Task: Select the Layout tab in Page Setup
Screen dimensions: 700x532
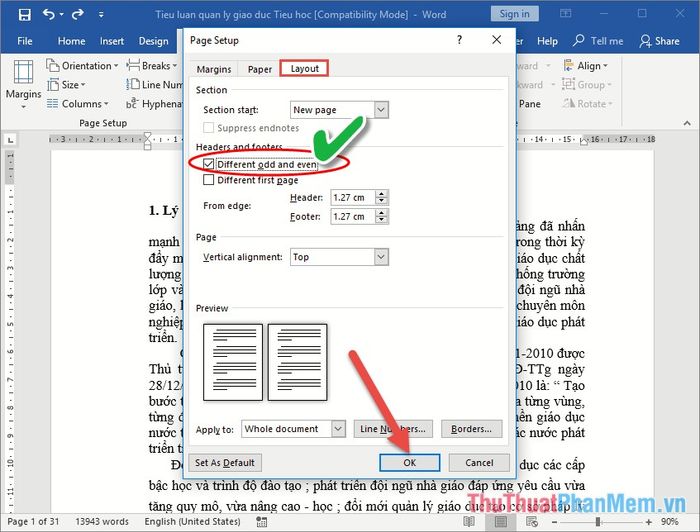Action: point(304,68)
